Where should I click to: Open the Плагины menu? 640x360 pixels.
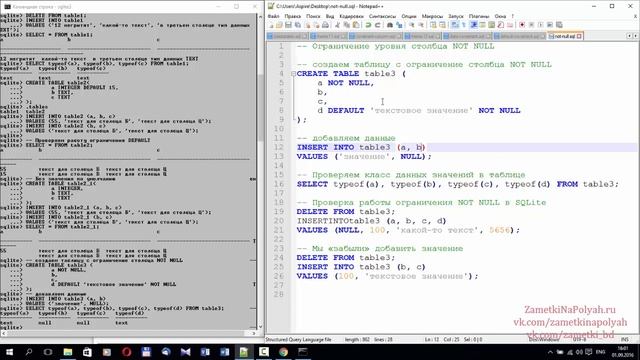click(479, 16)
